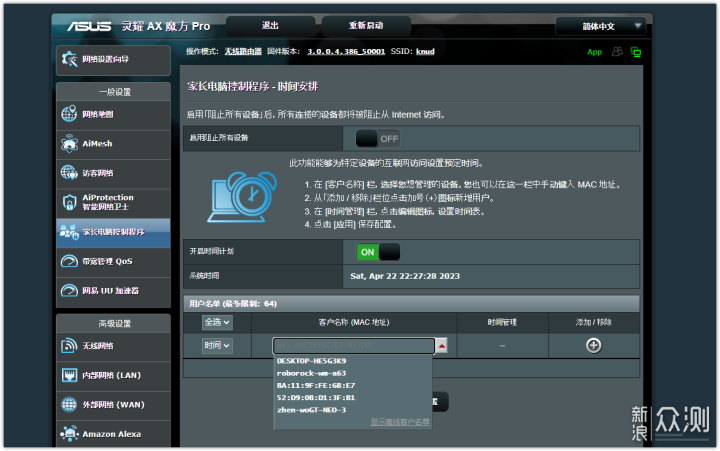Viewport: 720px width, 451px height.
Task: Open Wireless settings icon
Action: (69, 345)
